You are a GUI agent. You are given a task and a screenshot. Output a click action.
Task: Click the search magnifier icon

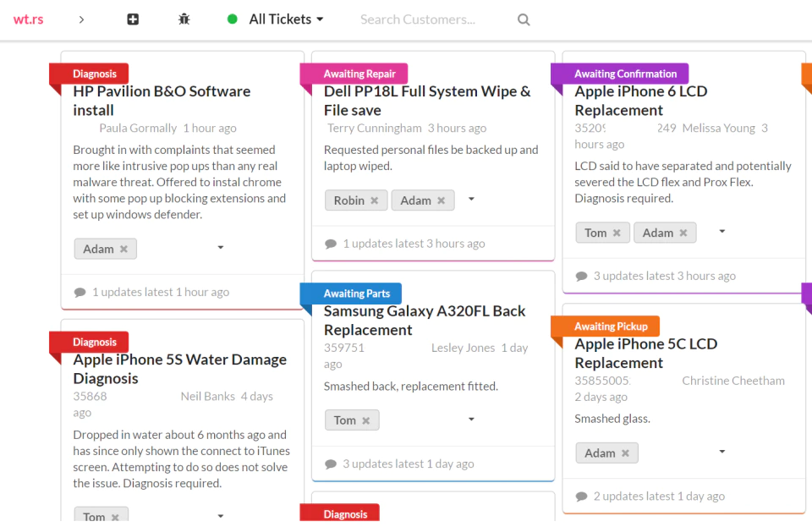click(524, 19)
